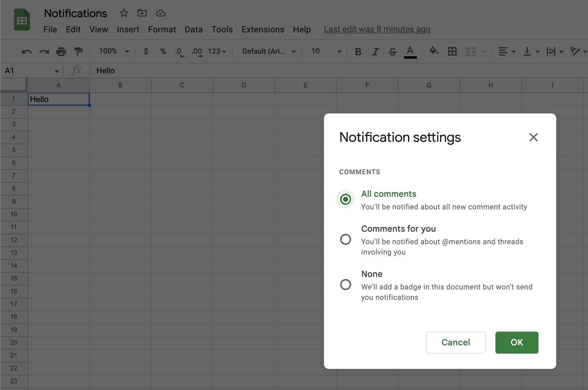Open the Data menu
The width and height of the screenshot is (588, 390).
(193, 29)
